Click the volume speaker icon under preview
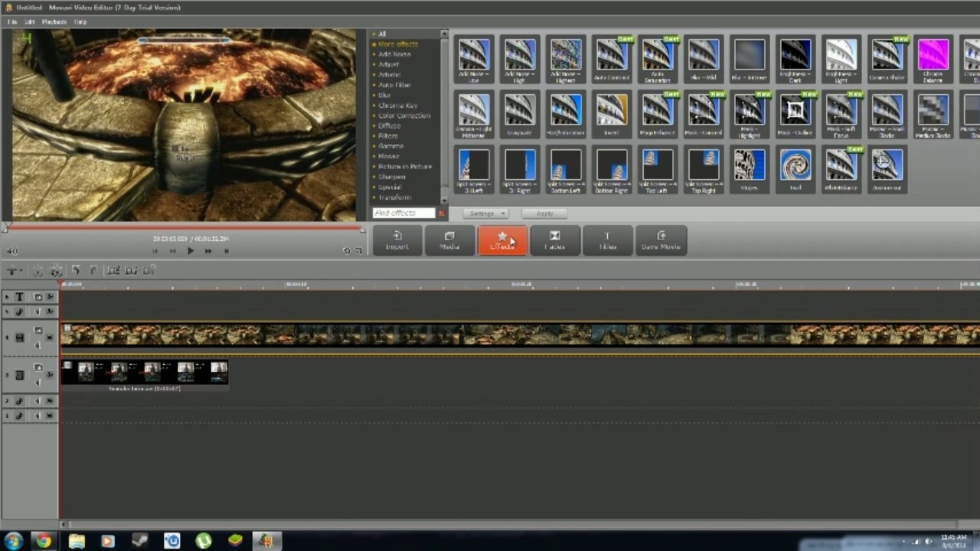The width and height of the screenshot is (980, 551). pyautogui.click(x=12, y=251)
